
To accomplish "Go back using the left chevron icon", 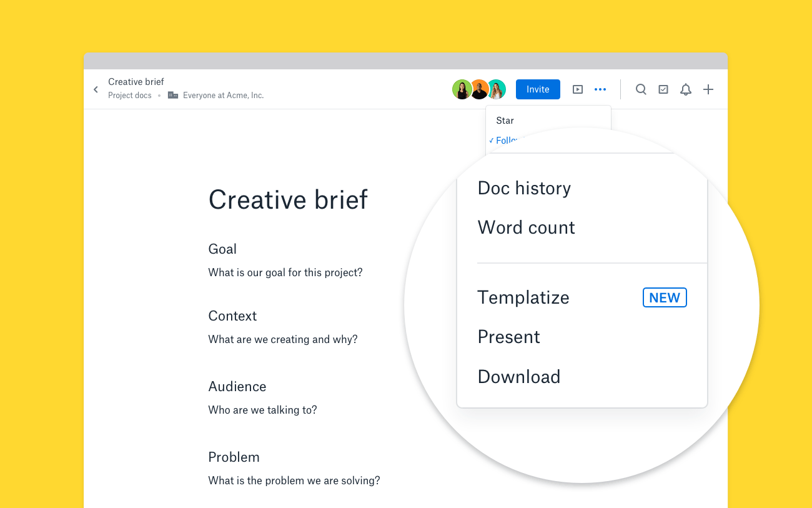I will 96,89.
